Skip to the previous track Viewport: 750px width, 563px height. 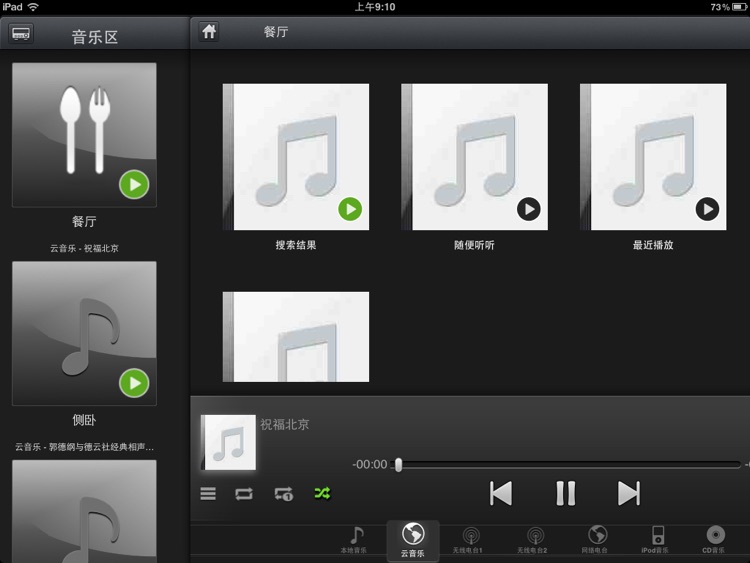(x=501, y=493)
